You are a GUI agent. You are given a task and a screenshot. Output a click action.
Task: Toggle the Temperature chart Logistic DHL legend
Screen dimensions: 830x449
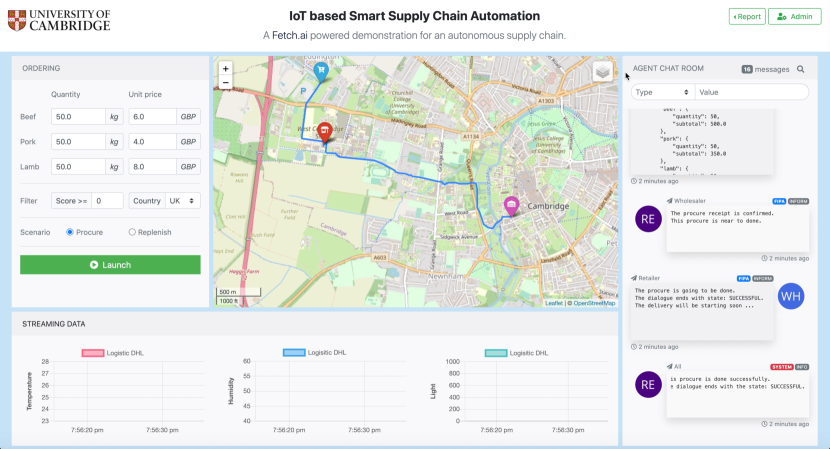click(112, 353)
